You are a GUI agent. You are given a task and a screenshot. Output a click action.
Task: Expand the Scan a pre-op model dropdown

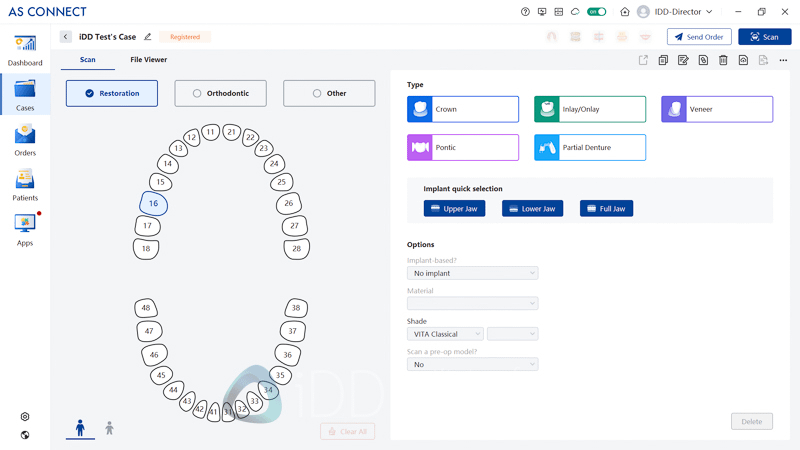click(x=472, y=364)
